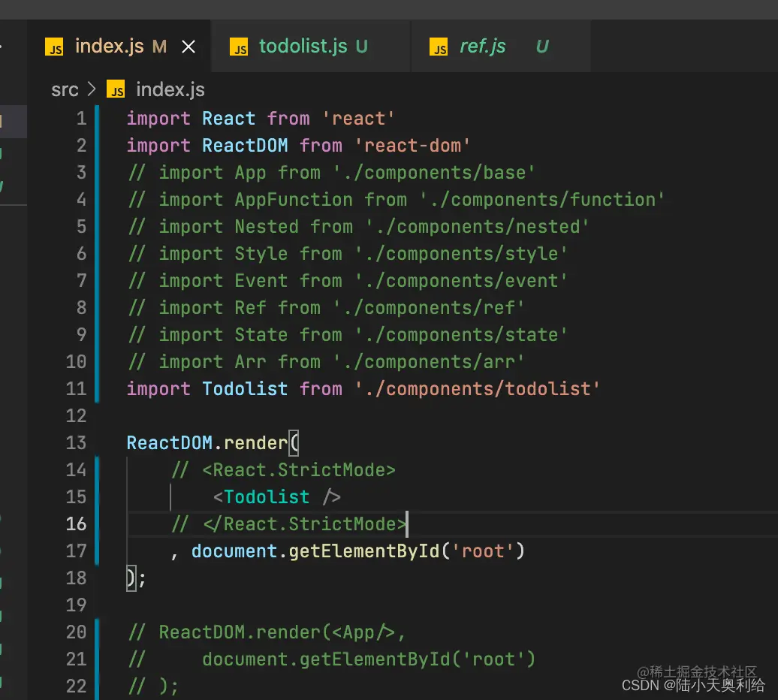This screenshot has width=778, height=700.
Task: Click the JS icon in the breadcrumb
Action: coord(116,89)
